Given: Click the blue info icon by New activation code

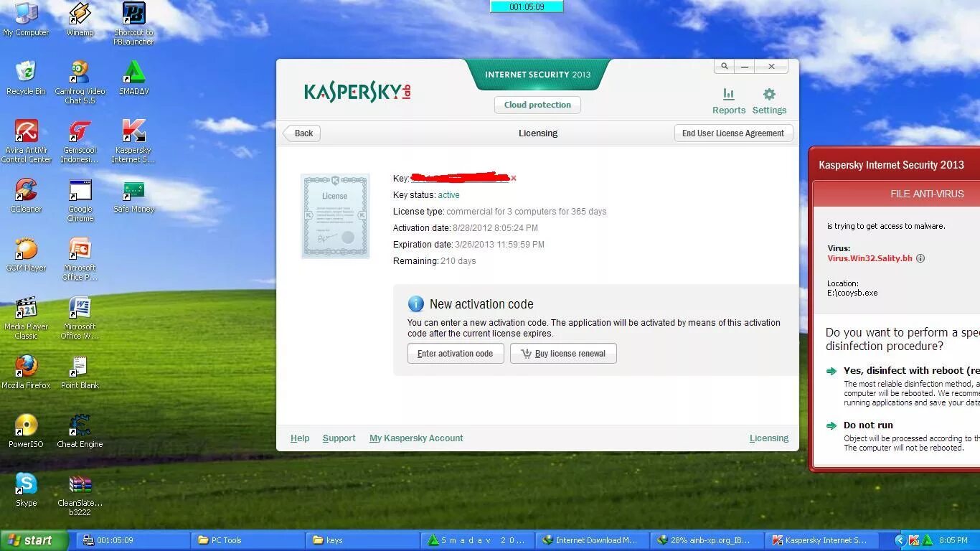Looking at the screenshot, I should coord(415,303).
